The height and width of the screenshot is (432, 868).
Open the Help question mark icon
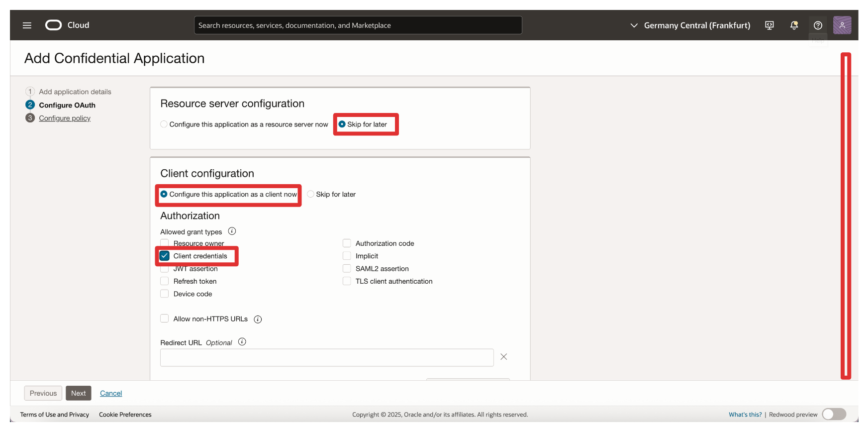(818, 25)
